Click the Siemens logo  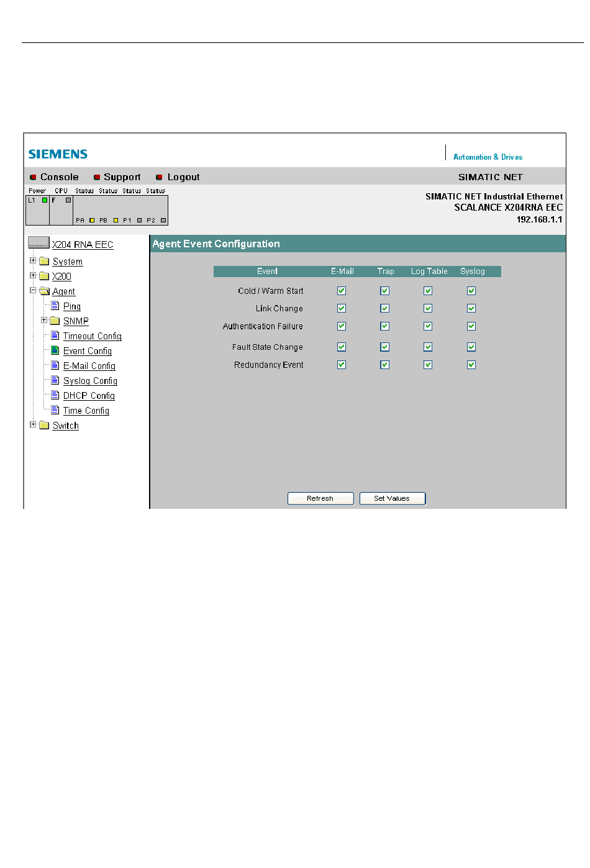click(x=58, y=154)
